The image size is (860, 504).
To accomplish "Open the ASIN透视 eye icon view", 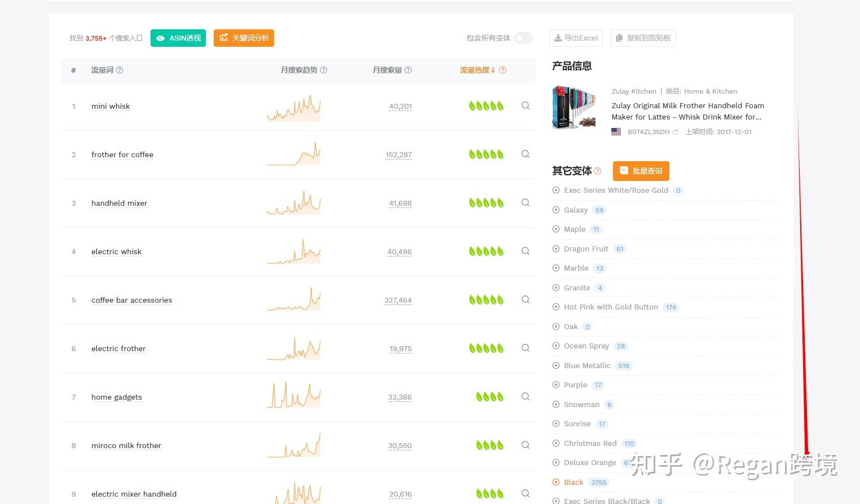I will pos(160,38).
